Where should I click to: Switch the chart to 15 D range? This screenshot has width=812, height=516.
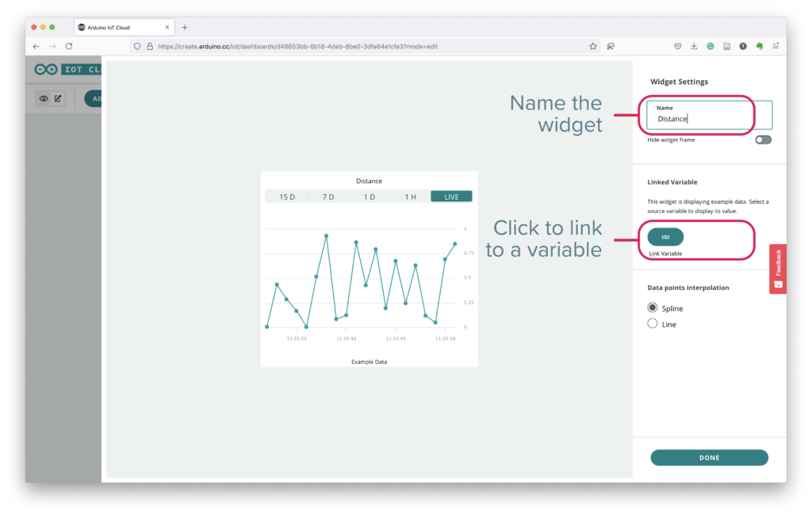pyautogui.click(x=287, y=197)
